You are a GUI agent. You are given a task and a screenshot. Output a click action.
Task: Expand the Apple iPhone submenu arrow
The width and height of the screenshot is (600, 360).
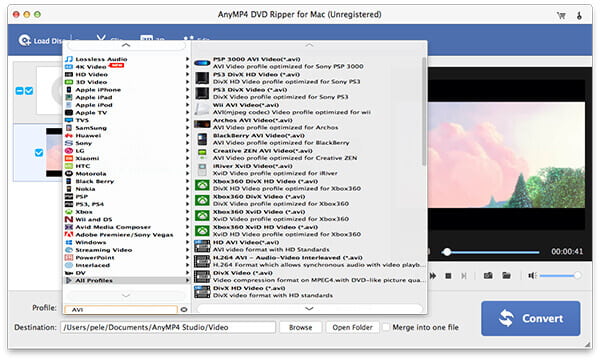click(x=188, y=90)
